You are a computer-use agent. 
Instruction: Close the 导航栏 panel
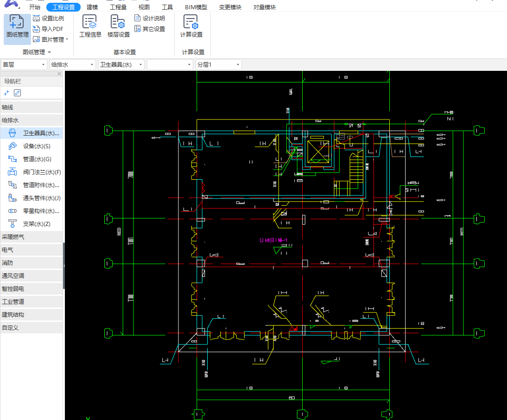tap(59, 74)
